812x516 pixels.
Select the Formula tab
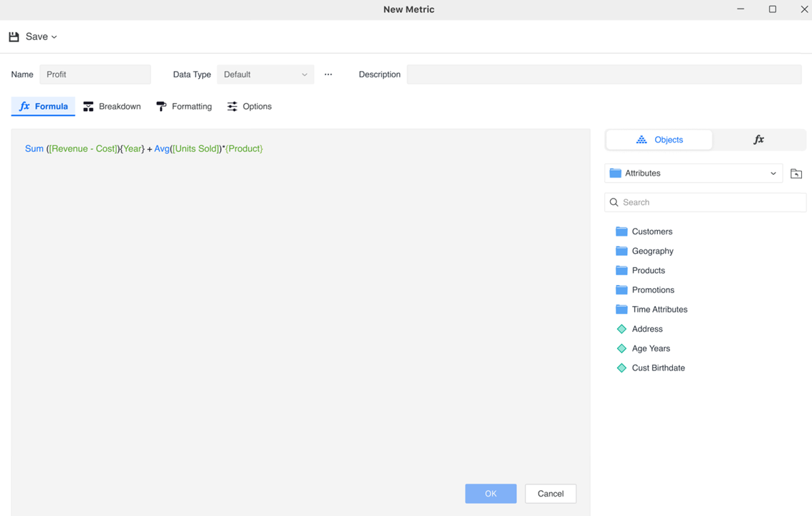tap(43, 106)
